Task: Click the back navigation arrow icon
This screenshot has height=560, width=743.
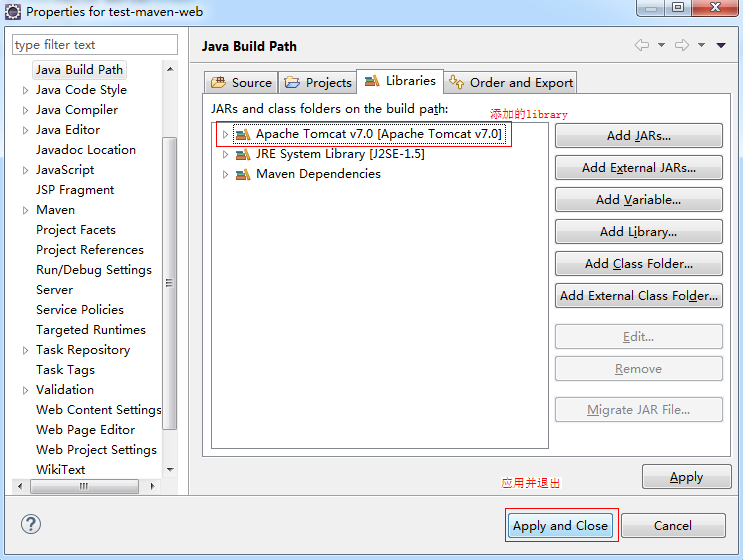Action: [x=642, y=45]
